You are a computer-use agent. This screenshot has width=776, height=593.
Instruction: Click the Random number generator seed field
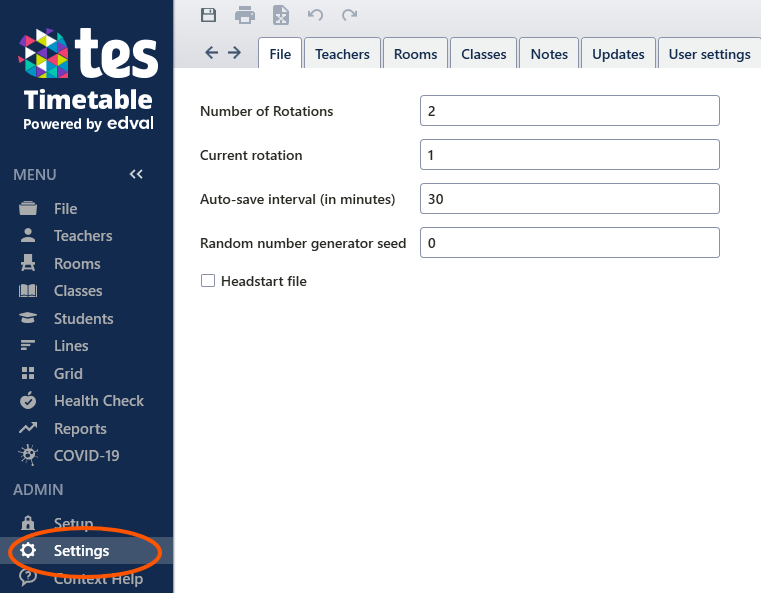570,243
